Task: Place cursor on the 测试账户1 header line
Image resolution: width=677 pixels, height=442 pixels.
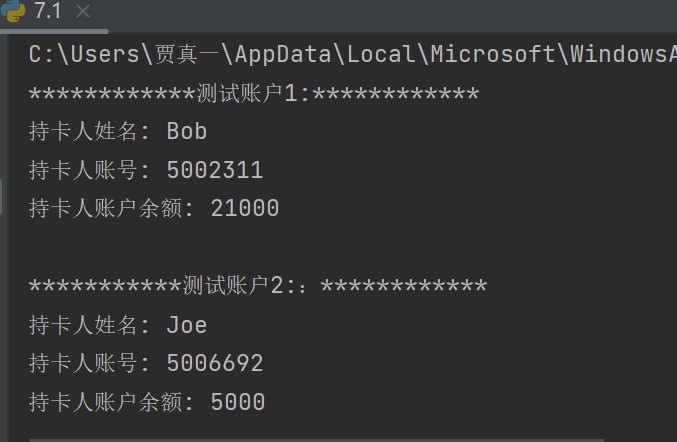Action: 254,93
